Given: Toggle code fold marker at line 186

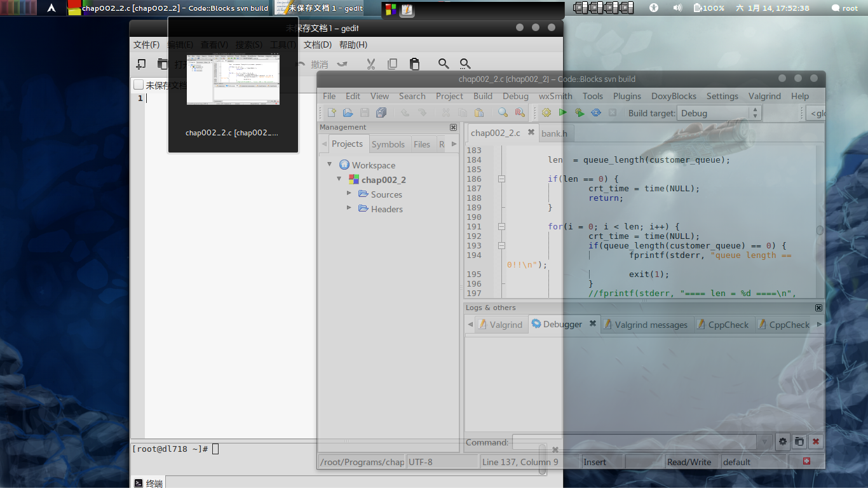Looking at the screenshot, I should pyautogui.click(x=502, y=179).
